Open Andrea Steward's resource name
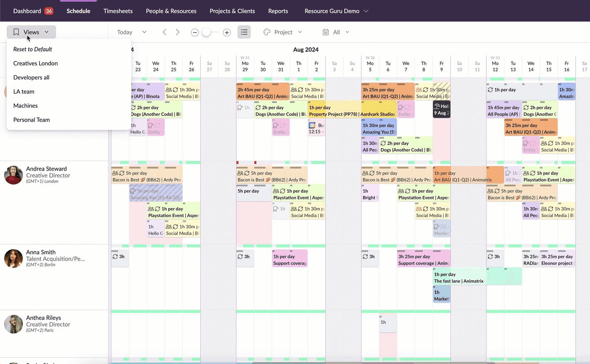Screen dimensions: 590x364 pos(46,169)
